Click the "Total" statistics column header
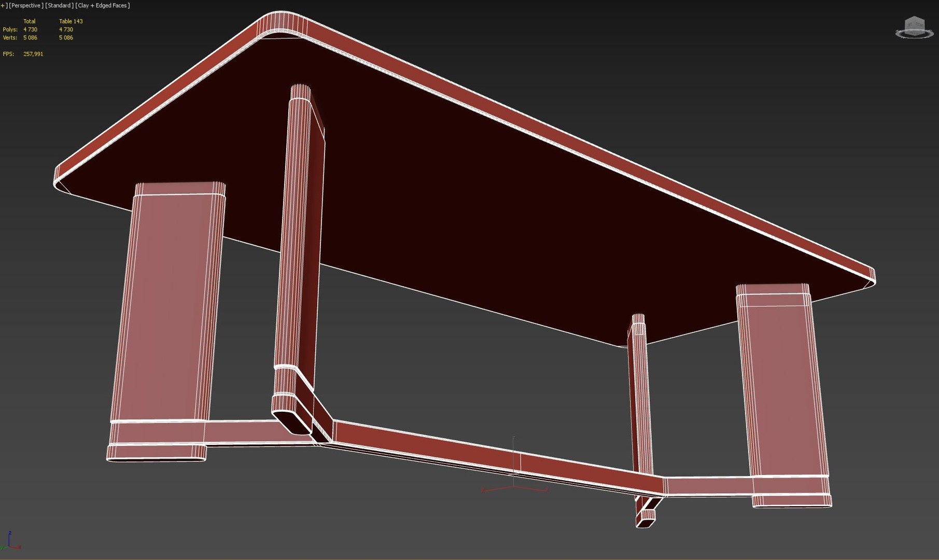Viewport: 939px width, 560px height. [x=30, y=21]
